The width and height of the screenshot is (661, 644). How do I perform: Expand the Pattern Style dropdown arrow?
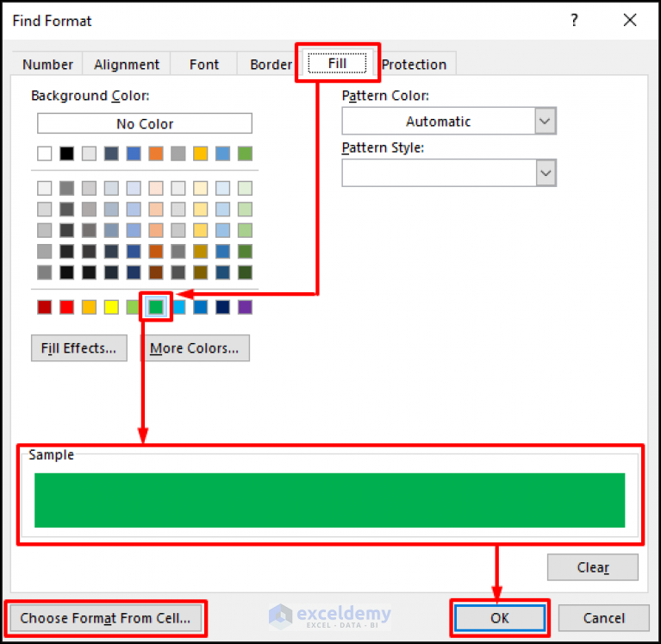(x=546, y=173)
